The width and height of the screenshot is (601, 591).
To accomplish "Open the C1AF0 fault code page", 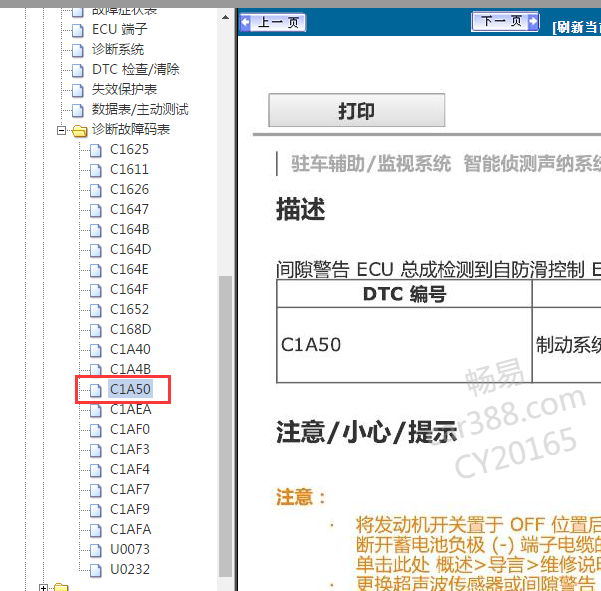I will pos(130,429).
